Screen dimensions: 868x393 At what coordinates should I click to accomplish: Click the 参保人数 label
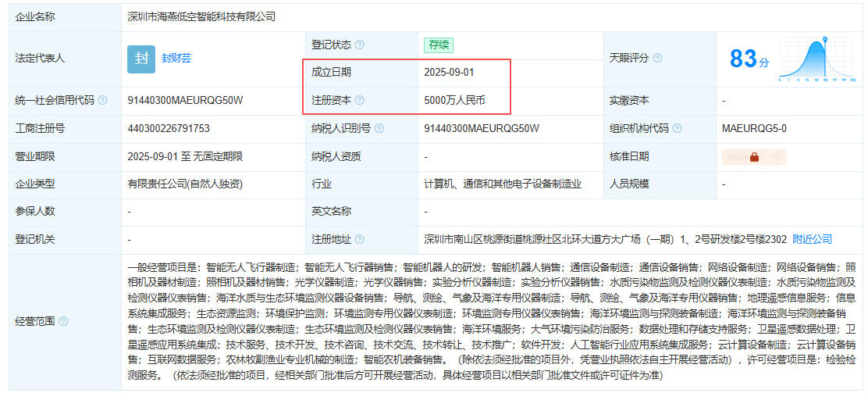[35, 212]
